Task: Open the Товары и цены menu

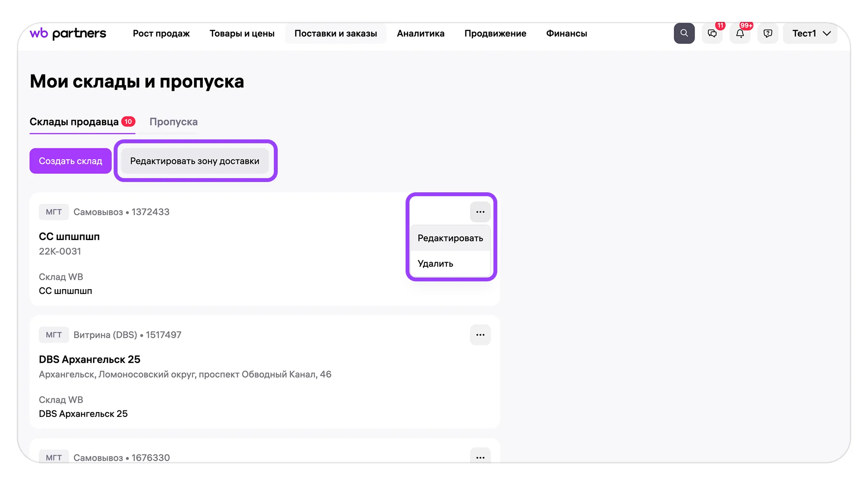Action: point(242,33)
